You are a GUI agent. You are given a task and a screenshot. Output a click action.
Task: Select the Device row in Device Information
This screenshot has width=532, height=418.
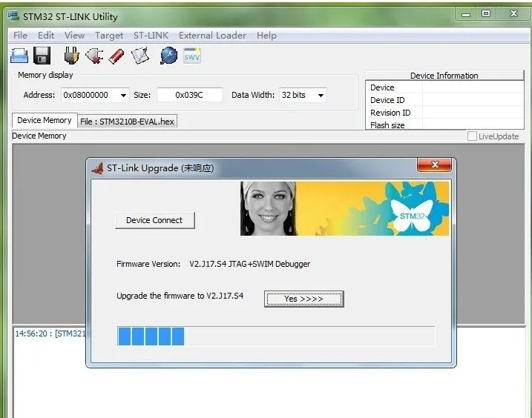tap(444, 87)
